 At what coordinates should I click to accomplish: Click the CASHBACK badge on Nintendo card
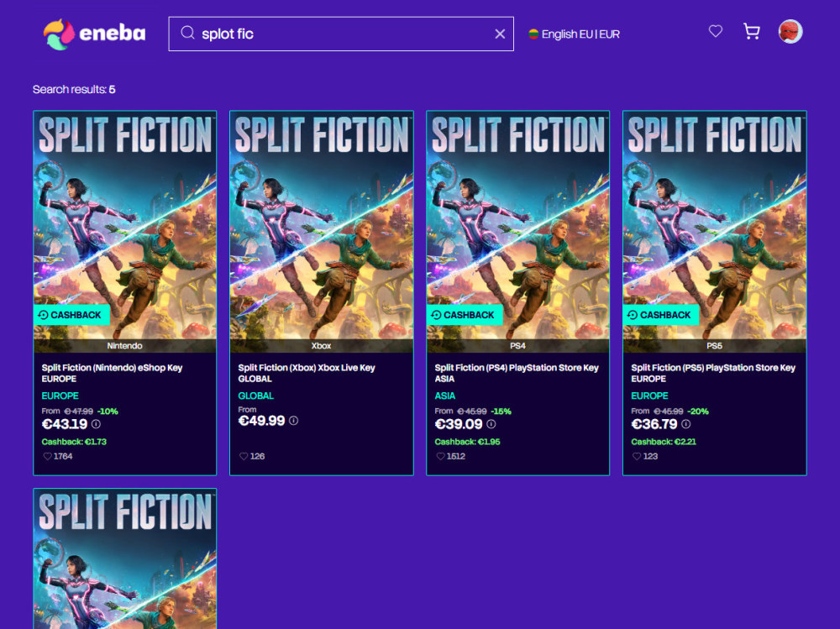(71, 315)
